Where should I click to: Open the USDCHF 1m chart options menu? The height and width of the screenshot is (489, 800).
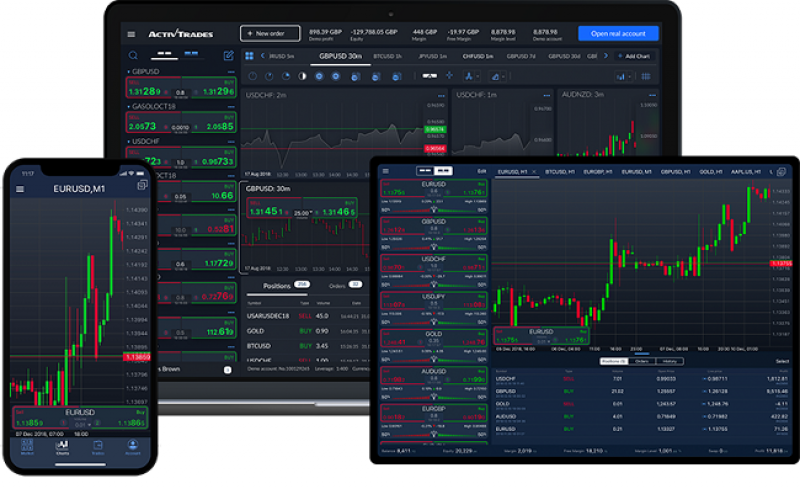click(546, 95)
